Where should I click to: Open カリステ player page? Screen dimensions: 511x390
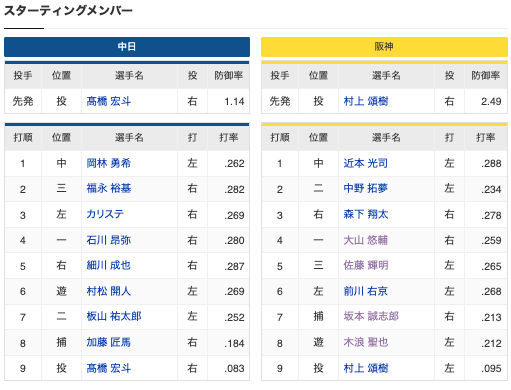click(x=105, y=214)
